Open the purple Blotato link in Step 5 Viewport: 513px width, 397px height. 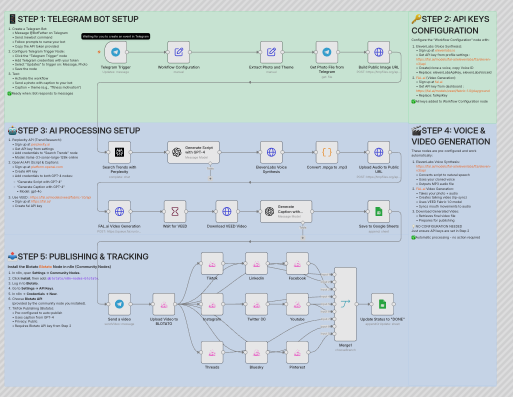(72, 278)
